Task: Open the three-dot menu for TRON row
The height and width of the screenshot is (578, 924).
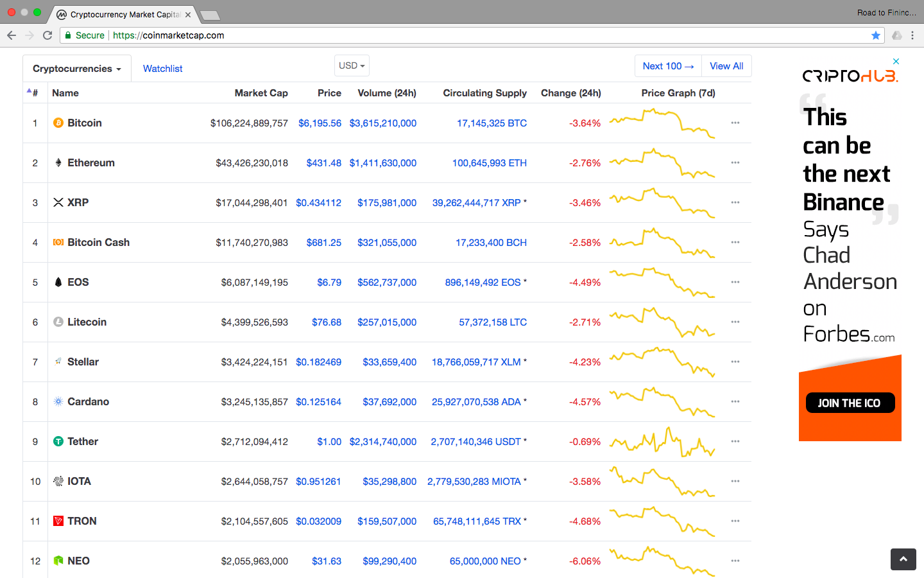Action: (x=735, y=521)
